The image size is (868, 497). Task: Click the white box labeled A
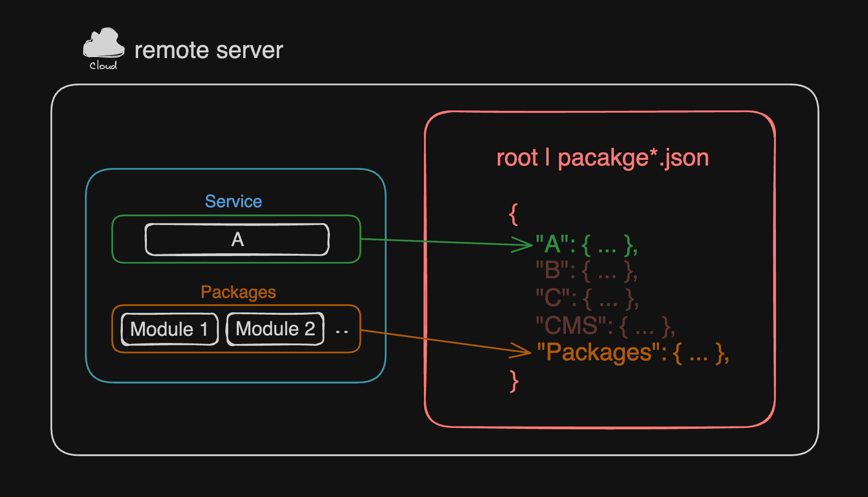click(237, 239)
